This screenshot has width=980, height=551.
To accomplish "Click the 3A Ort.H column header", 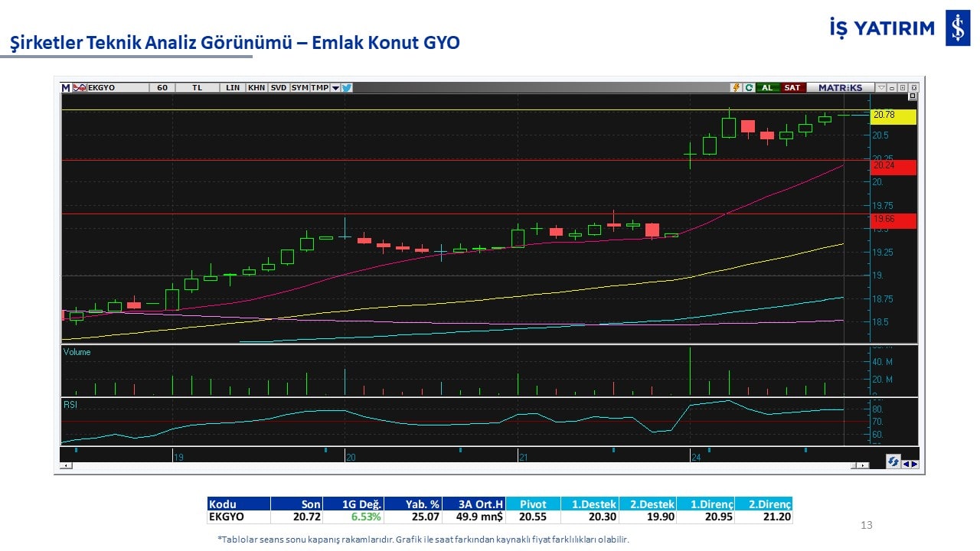I will click(474, 504).
